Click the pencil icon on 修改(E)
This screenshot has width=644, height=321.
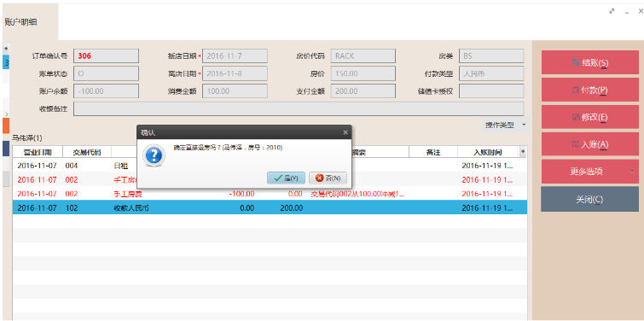tap(576, 117)
